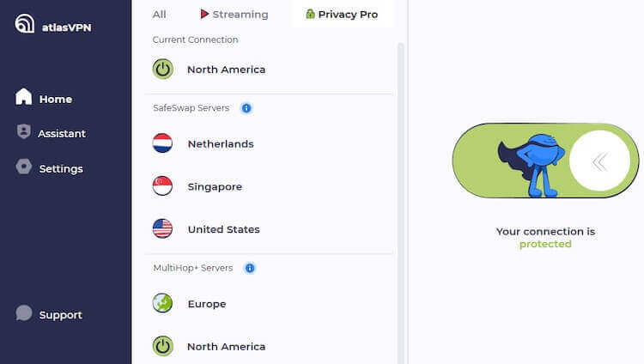This screenshot has width=644, height=364.
Task: Click the power icon of MultiHop+ North America
Action: click(162, 346)
